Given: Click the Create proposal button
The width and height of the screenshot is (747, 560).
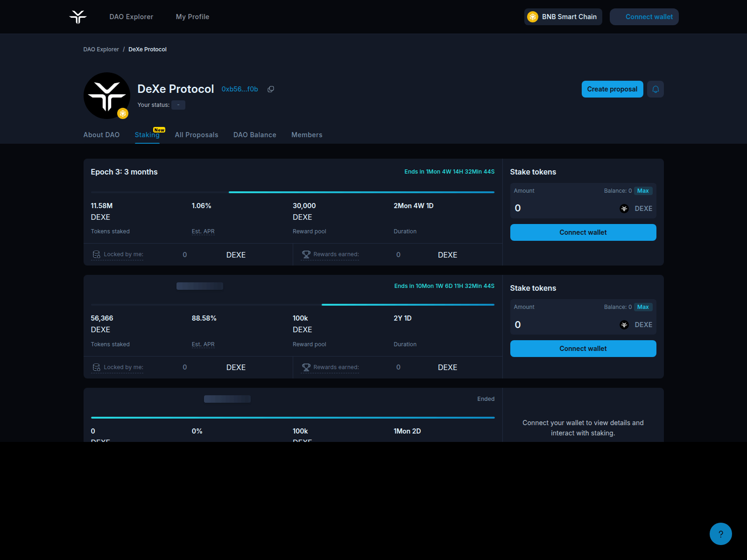Looking at the screenshot, I should click(612, 89).
